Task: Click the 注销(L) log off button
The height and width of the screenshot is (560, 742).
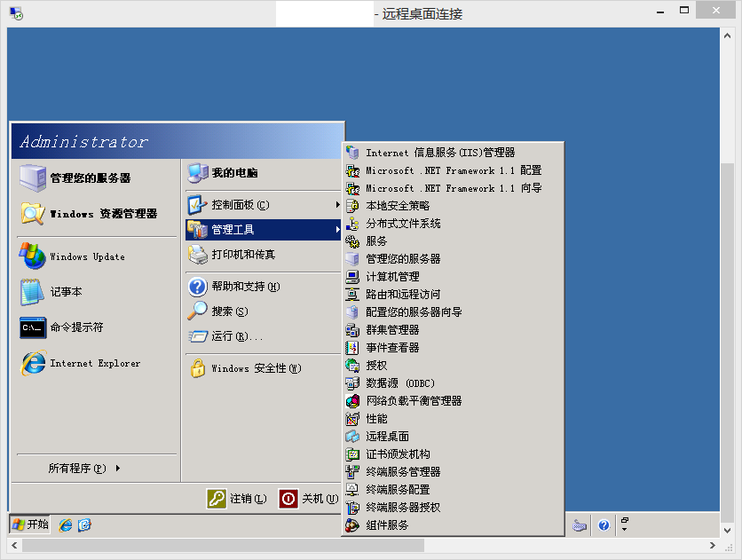Action: (237, 499)
